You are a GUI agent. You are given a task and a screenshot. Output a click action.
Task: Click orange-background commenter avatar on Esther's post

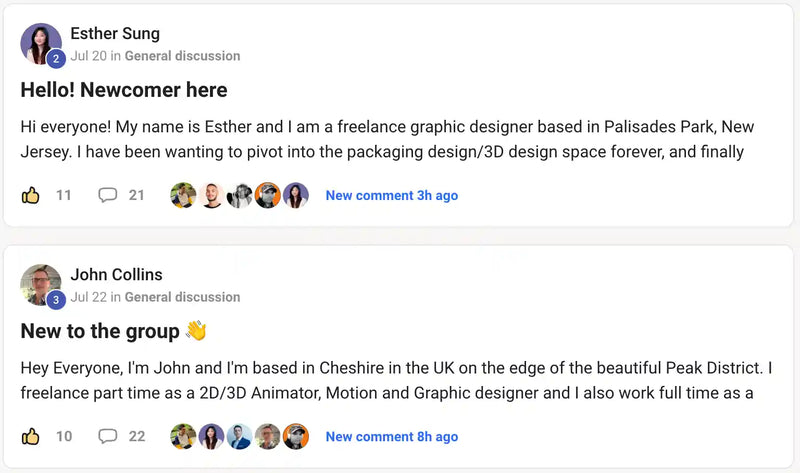pos(267,195)
